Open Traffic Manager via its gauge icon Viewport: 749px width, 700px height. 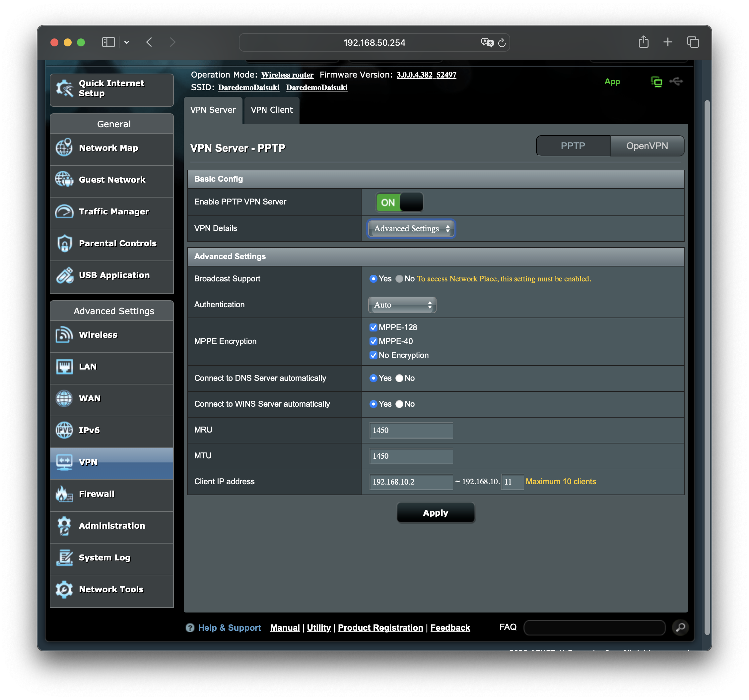64,211
